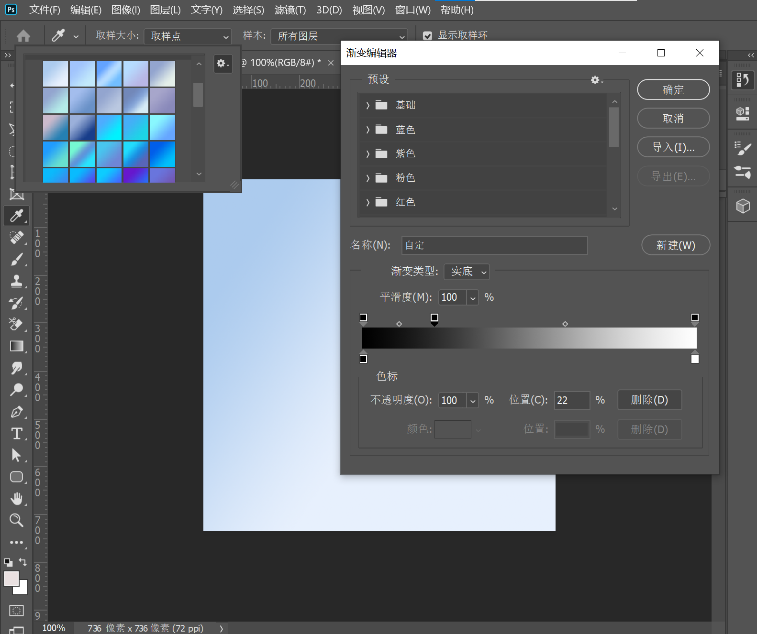Open gear menu in gradient editor presets

pos(597,80)
